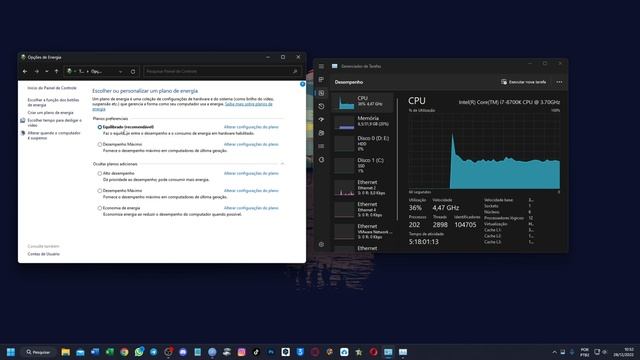Go back in Opções de Energia window
Screen dimensions: 640x360
(x=25, y=71)
